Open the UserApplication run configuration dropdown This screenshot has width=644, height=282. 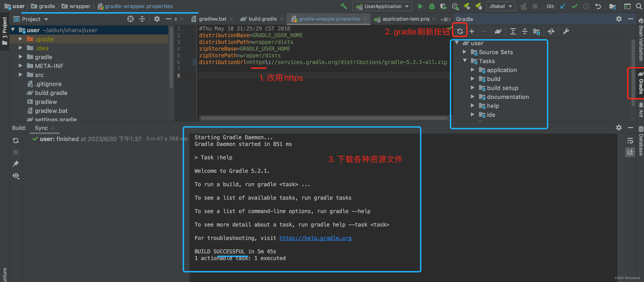click(x=382, y=6)
